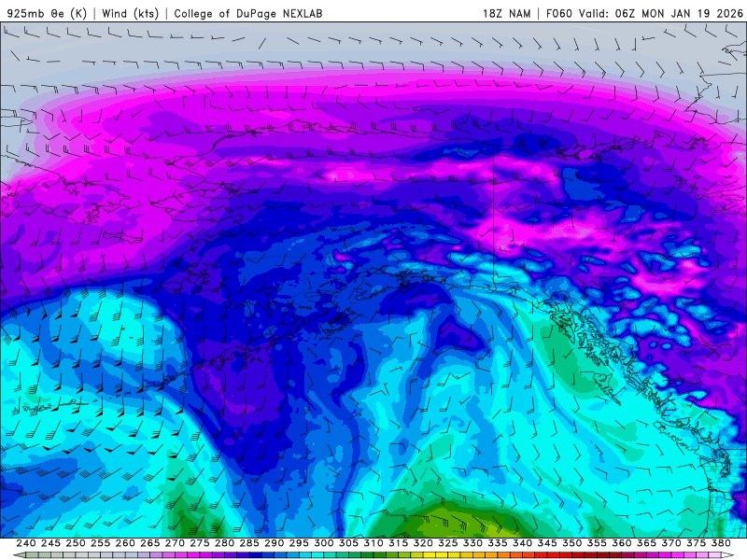747x560 pixels.
Task: Click the 345 colorbar label
Action: (547, 543)
